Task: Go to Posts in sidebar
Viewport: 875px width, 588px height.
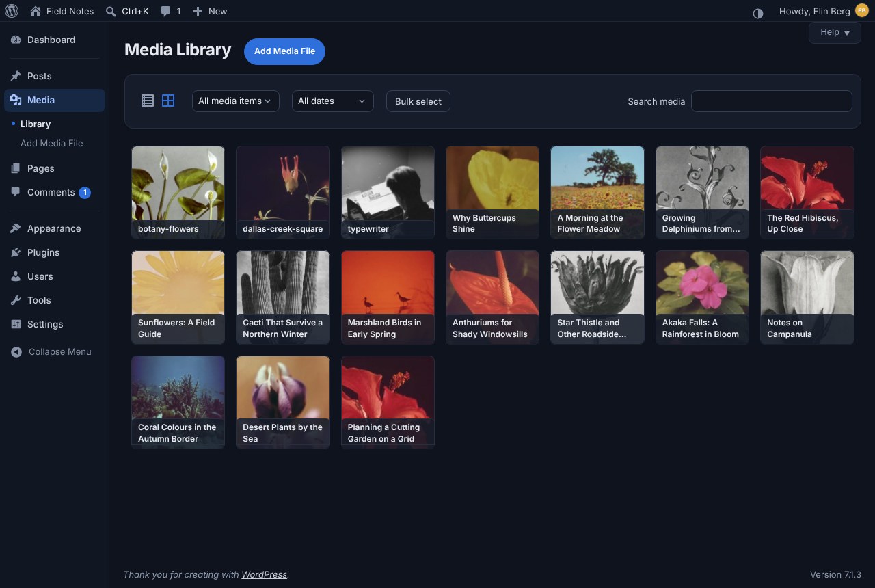Action: (x=55, y=76)
